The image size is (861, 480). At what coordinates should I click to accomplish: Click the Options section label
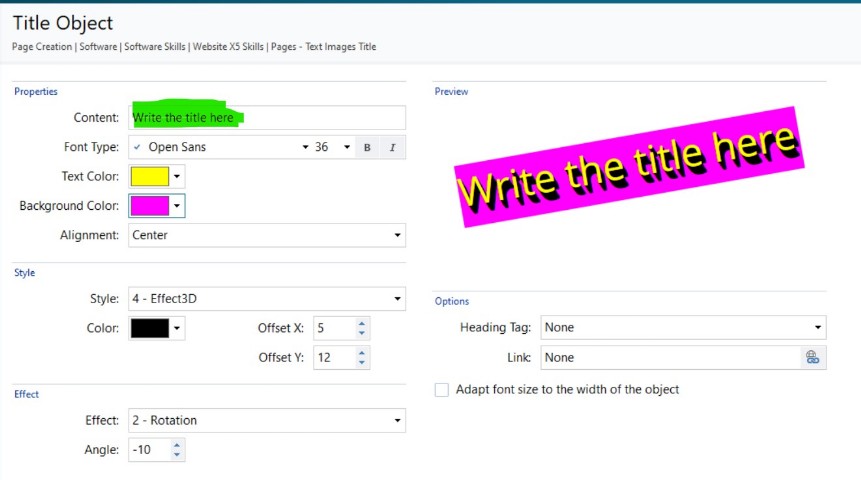coord(452,302)
